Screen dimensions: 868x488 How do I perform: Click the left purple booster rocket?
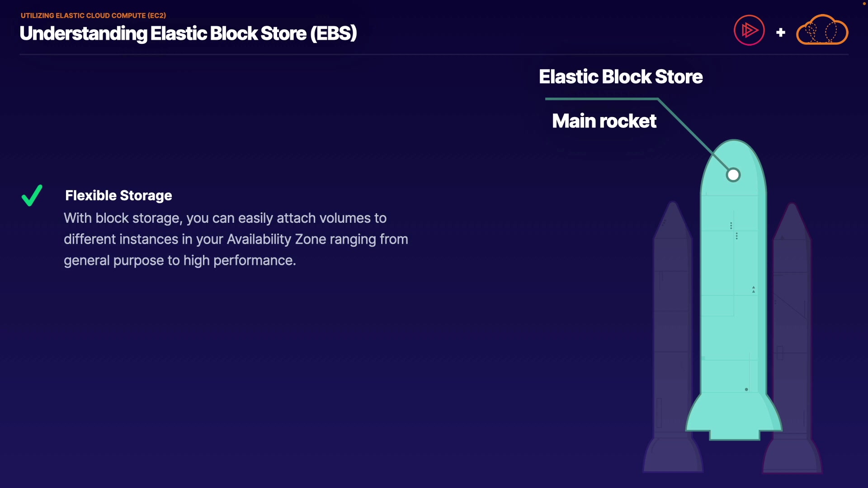(x=673, y=316)
